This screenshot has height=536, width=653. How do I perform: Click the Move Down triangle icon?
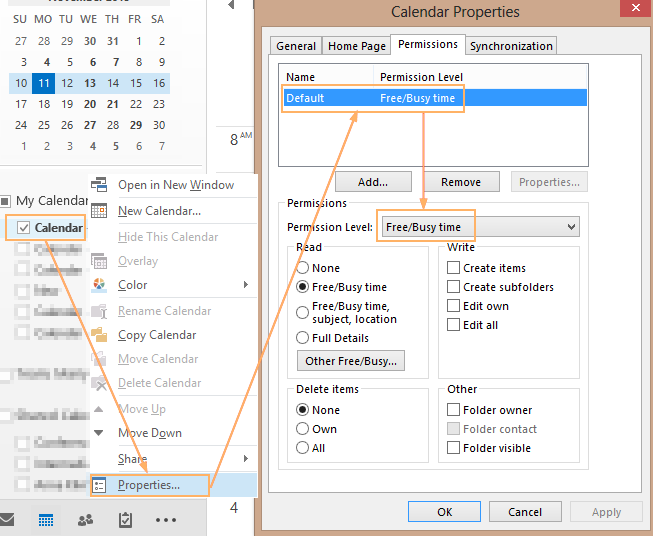pyautogui.click(x=99, y=433)
